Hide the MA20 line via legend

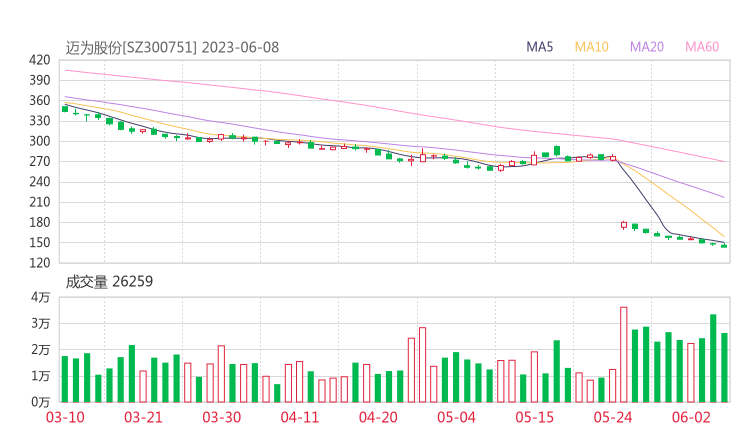pyautogui.click(x=646, y=47)
